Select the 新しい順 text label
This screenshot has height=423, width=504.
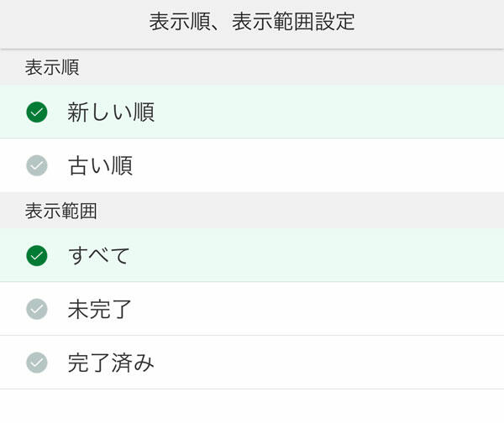click(111, 112)
